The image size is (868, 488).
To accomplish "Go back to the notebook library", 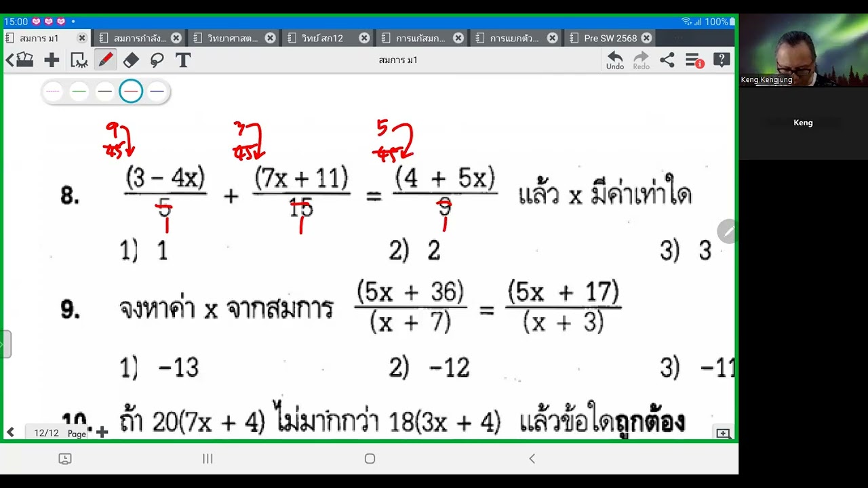I will [20, 60].
